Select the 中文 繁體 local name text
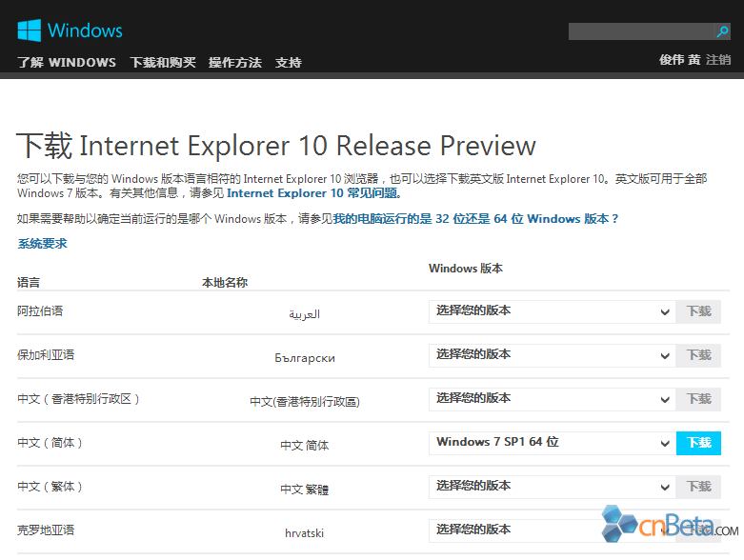The width and height of the screenshot is (744, 560). pyautogui.click(x=304, y=490)
